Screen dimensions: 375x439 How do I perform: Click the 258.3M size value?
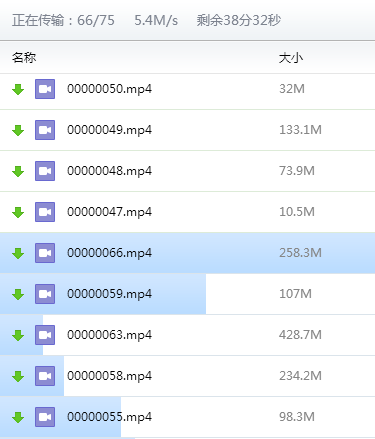point(300,253)
